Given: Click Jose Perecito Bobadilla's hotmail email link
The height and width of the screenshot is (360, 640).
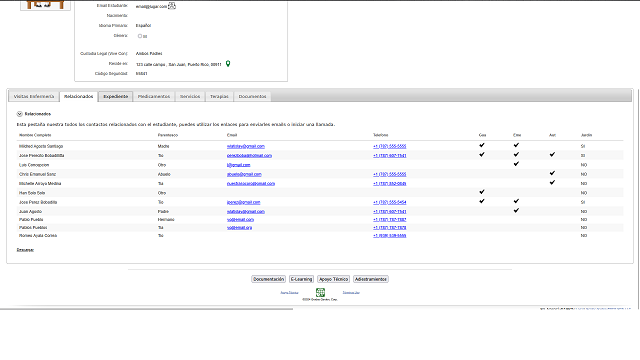Looking at the screenshot, I should click(x=249, y=156).
